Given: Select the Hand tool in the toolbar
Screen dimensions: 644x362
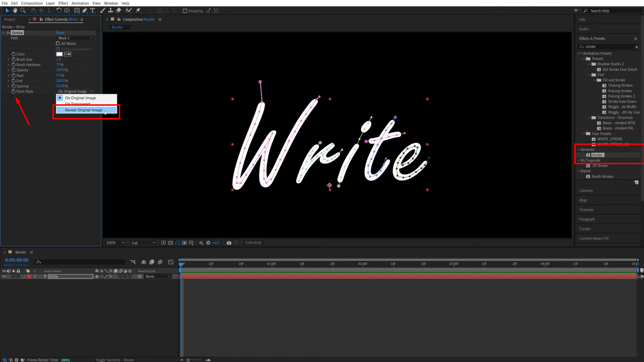Looking at the screenshot, I should coord(15,10).
